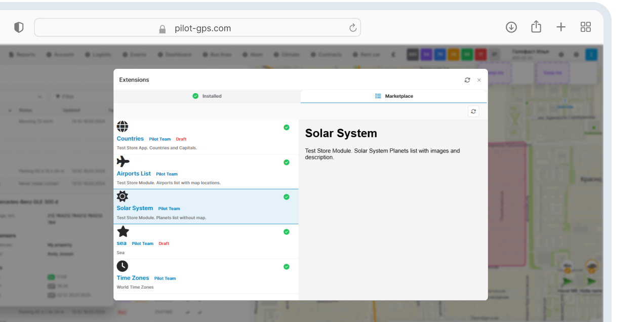Click the marketplace list refresh button
Image resolution: width=644 pixels, height=322 pixels.
(473, 111)
